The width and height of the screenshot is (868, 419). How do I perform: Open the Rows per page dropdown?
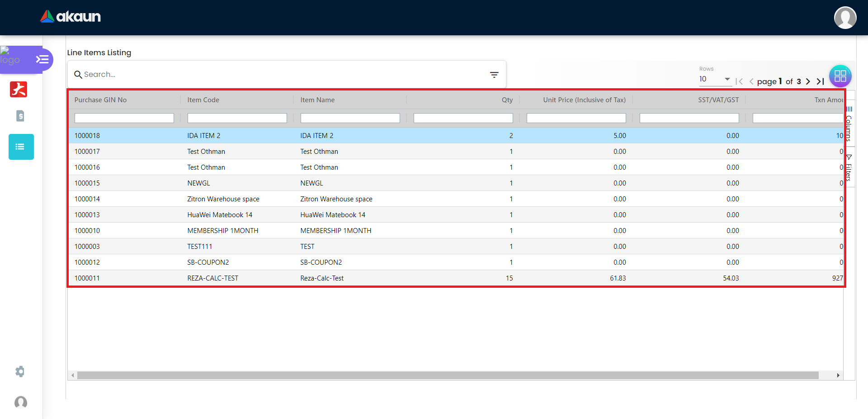715,79
